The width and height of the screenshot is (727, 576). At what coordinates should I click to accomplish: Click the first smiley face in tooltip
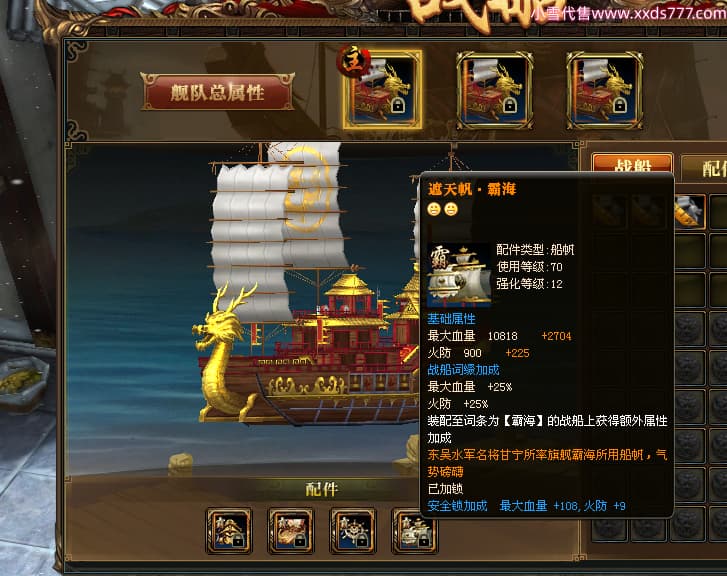click(x=434, y=209)
